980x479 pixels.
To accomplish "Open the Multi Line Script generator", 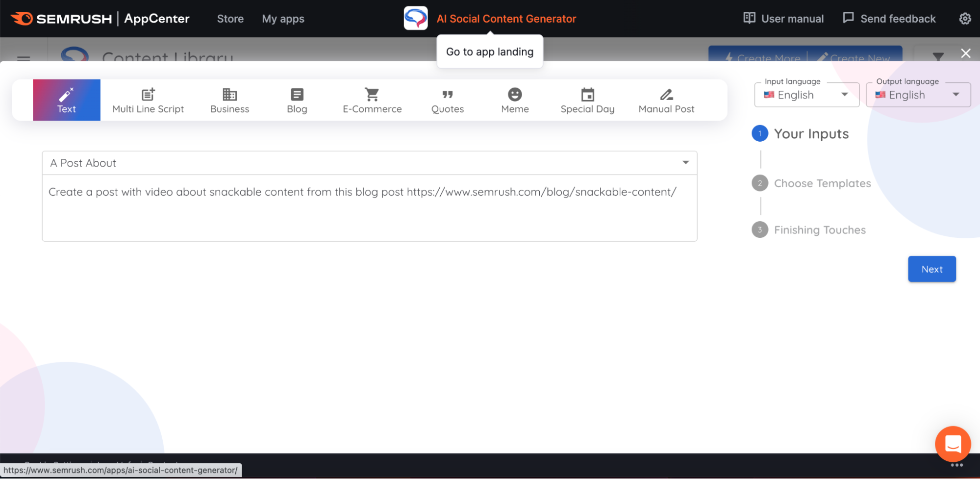I will (x=148, y=100).
